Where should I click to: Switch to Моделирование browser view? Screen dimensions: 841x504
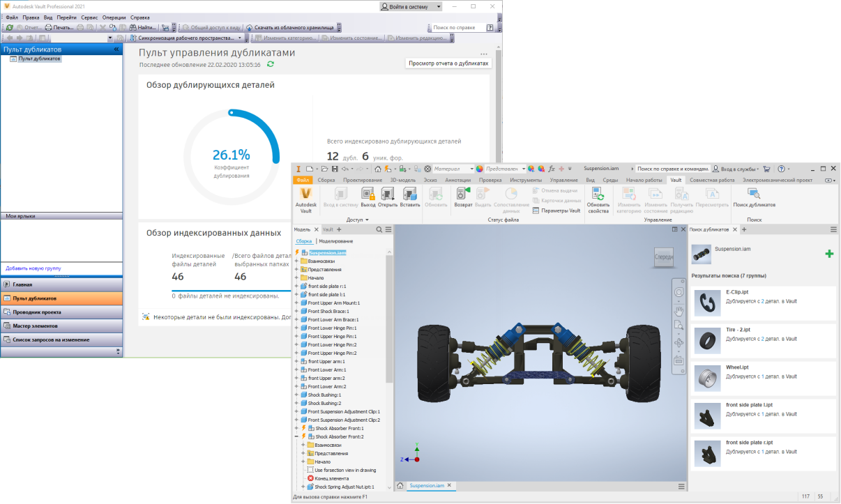coord(336,241)
